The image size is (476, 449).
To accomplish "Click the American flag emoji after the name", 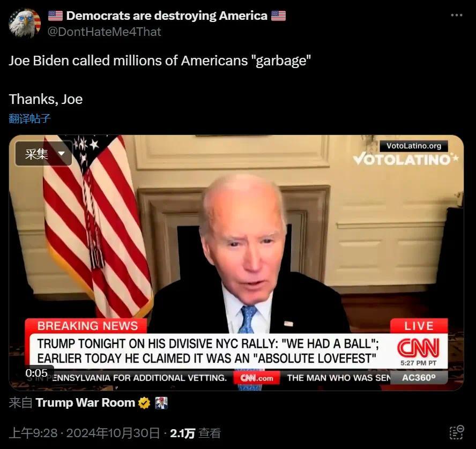I will 278,16.
